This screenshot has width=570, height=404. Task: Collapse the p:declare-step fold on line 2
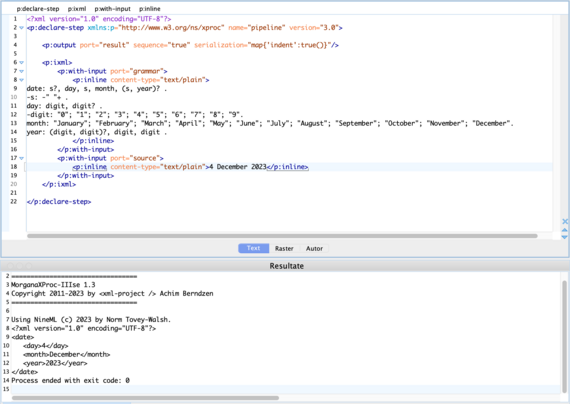tap(21, 28)
